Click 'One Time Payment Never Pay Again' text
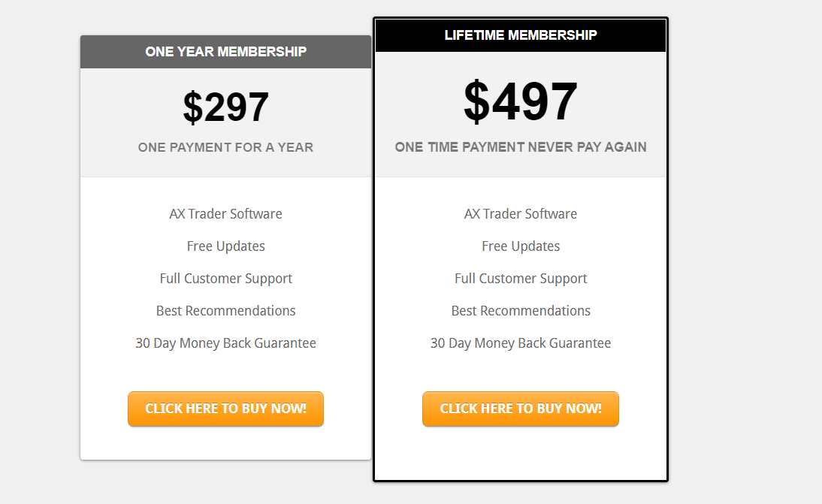The height and width of the screenshot is (504, 822). point(521,147)
